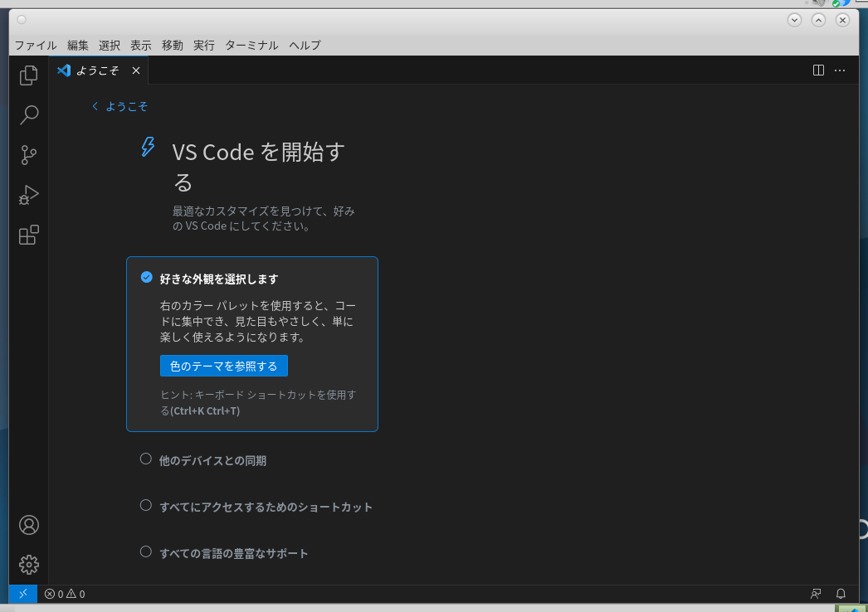Viewport: 868px width, 612px height.
Task: Open the ヘルプ menu
Action: tap(305, 46)
